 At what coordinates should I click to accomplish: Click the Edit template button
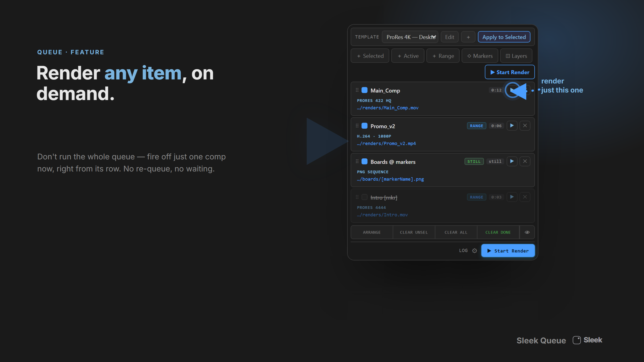(x=450, y=37)
